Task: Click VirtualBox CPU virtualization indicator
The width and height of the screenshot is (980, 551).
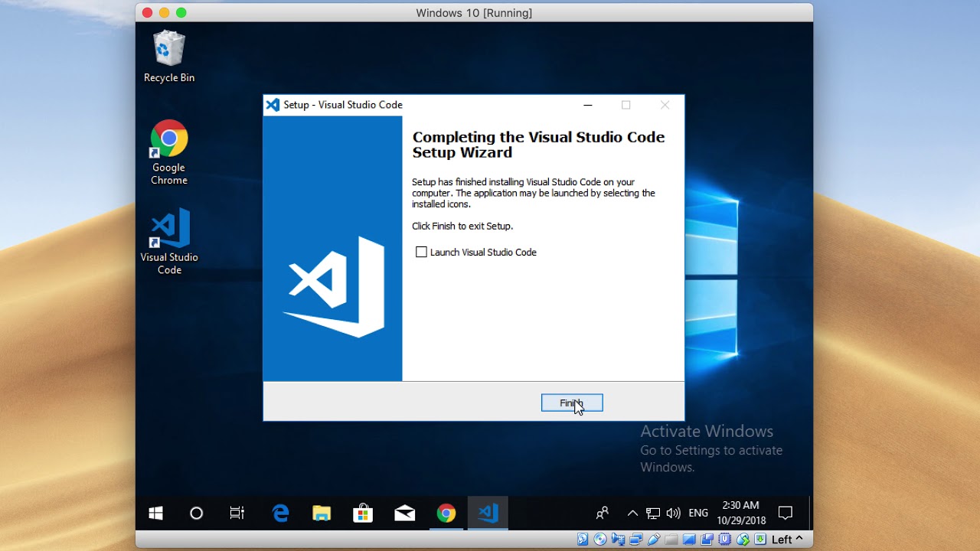Action: [724, 540]
